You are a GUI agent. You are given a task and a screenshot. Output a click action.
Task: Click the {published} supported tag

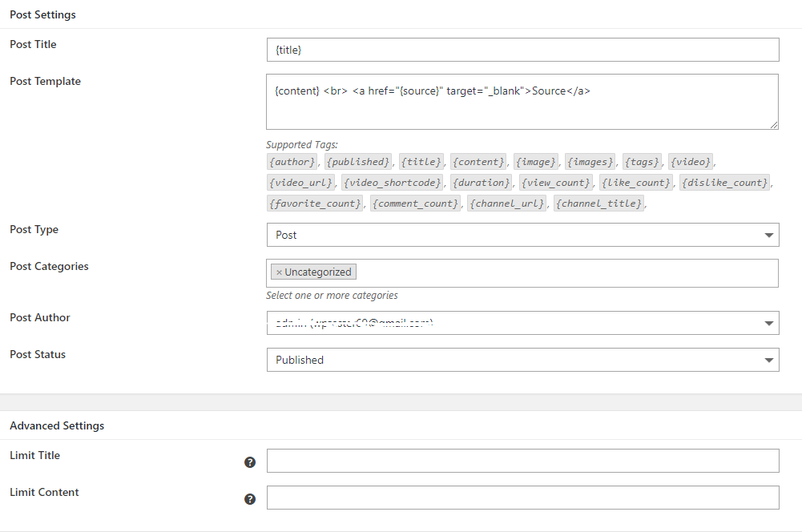click(x=359, y=162)
